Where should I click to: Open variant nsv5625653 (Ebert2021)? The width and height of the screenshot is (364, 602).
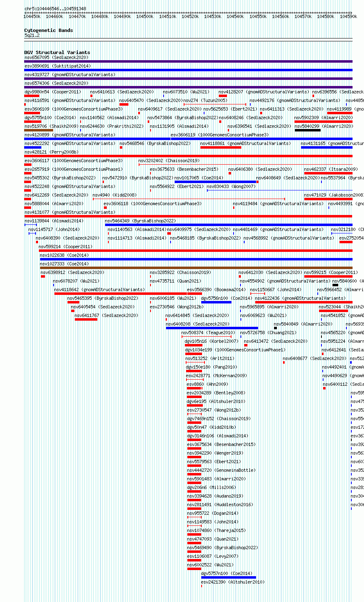pyautogui.click(x=230, y=109)
